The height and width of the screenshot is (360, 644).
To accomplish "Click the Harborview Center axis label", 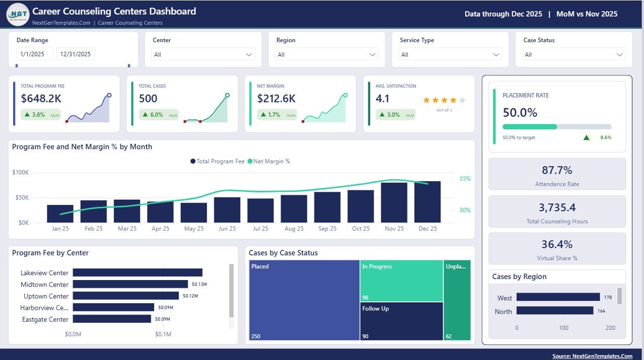I will (x=44, y=308).
